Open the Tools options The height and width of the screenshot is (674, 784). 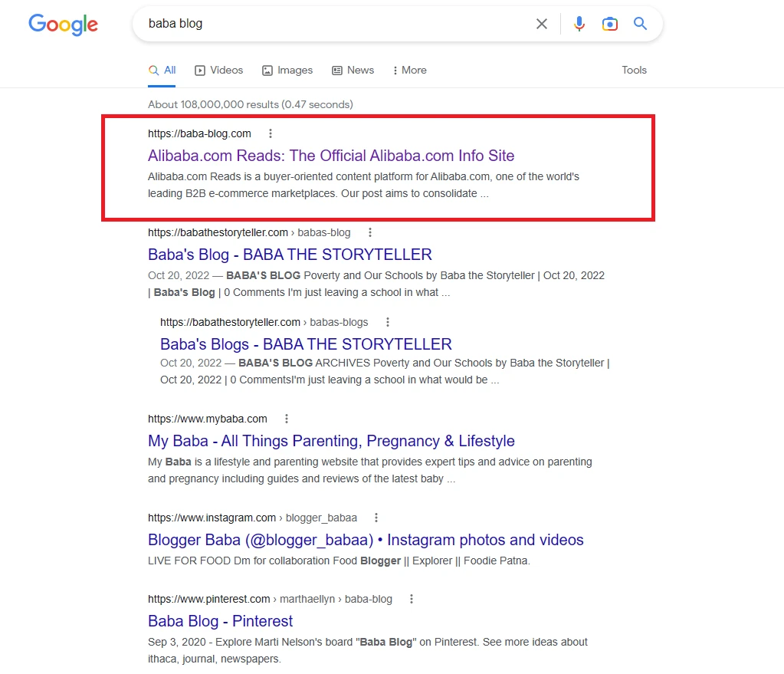pos(634,70)
